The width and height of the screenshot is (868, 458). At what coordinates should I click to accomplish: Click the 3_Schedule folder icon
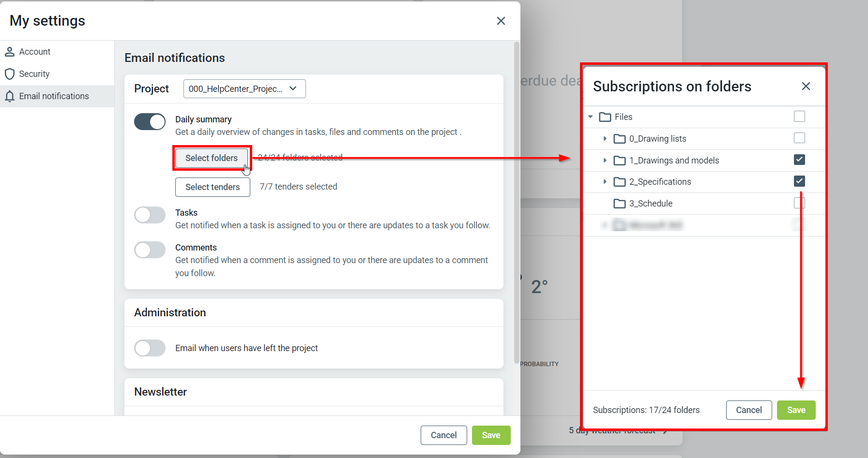click(619, 204)
